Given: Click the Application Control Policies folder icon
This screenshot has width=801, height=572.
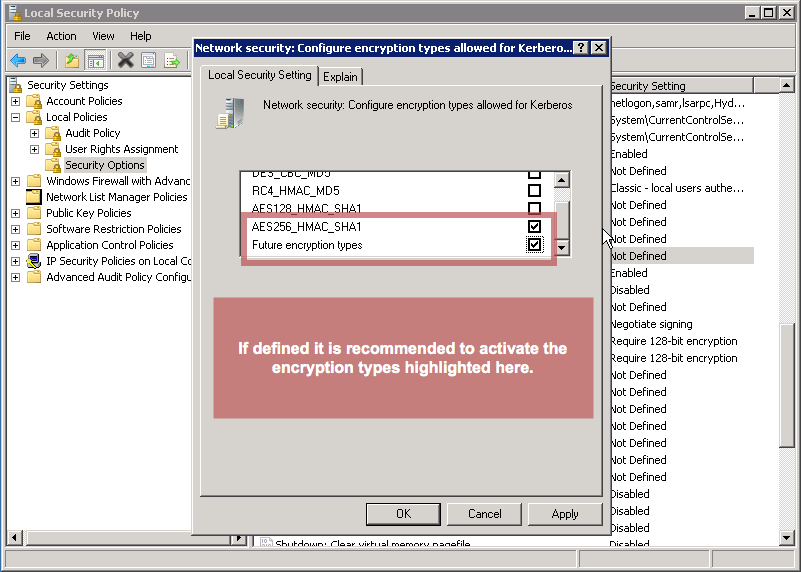Looking at the screenshot, I should click(34, 245).
